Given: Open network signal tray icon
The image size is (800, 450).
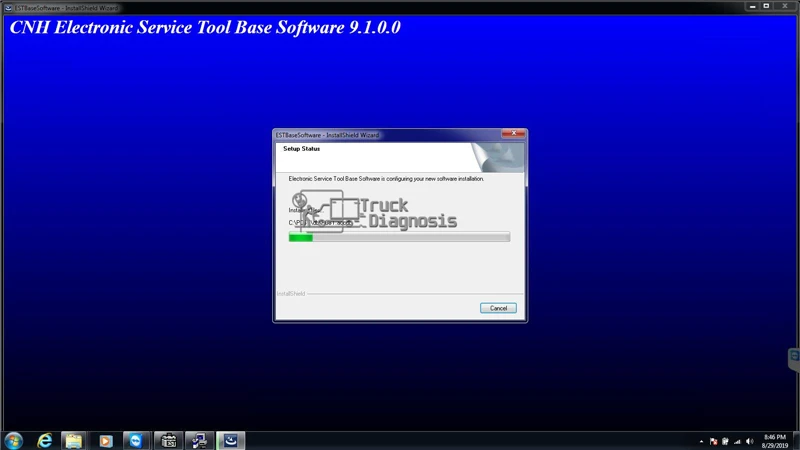Looking at the screenshot, I should pos(737,442).
